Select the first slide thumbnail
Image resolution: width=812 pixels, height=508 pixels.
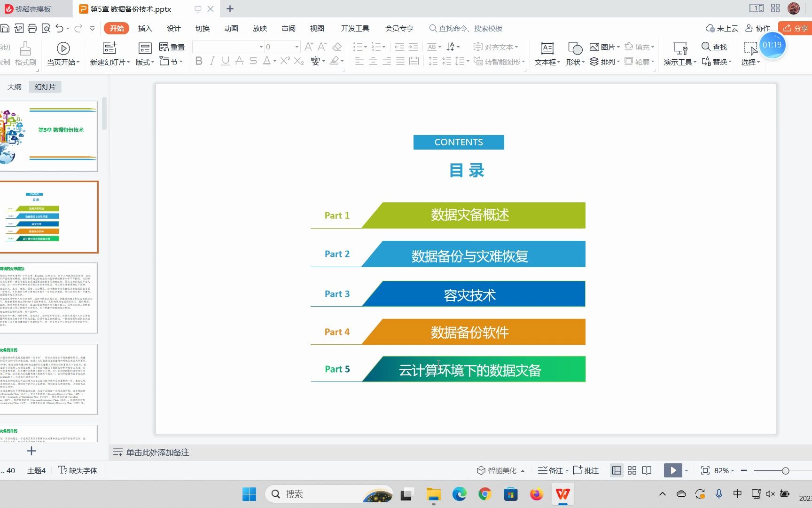[x=49, y=136]
